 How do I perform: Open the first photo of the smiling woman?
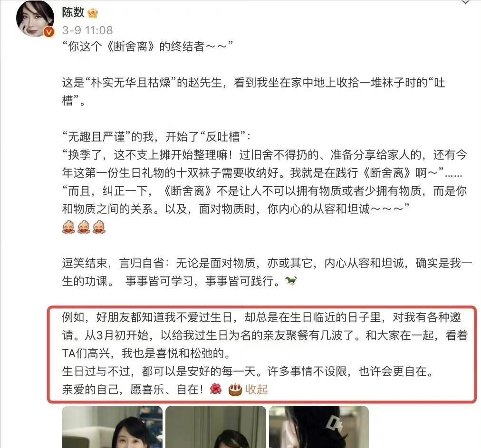click(x=112, y=427)
